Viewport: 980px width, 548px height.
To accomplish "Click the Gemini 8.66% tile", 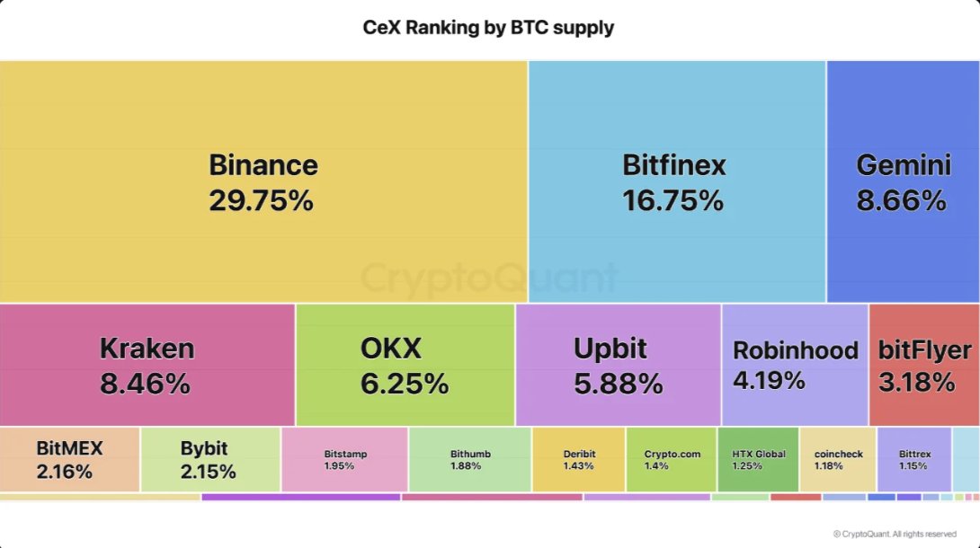I will click(x=903, y=181).
